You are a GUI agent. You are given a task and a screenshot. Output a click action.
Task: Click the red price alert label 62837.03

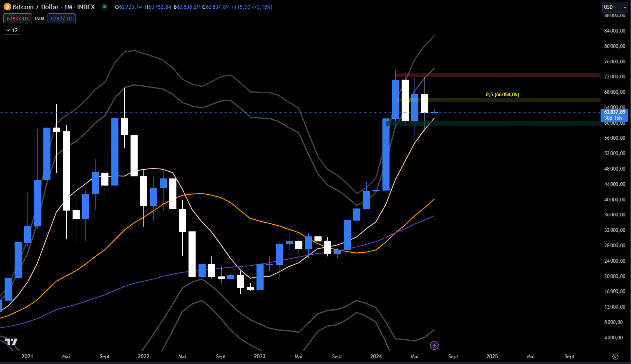(x=17, y=18)
